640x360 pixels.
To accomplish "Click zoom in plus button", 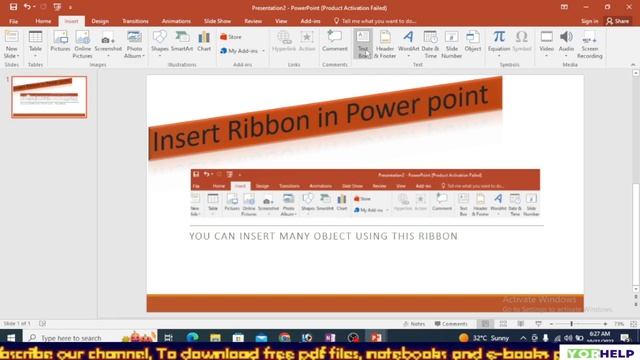I will coord(605,324).
